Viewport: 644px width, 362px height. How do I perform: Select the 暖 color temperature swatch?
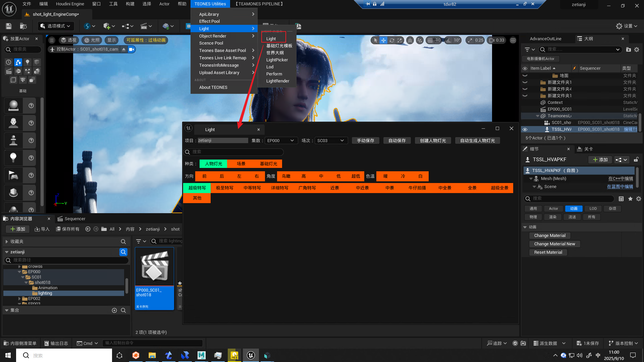click(x=385, y=176)
